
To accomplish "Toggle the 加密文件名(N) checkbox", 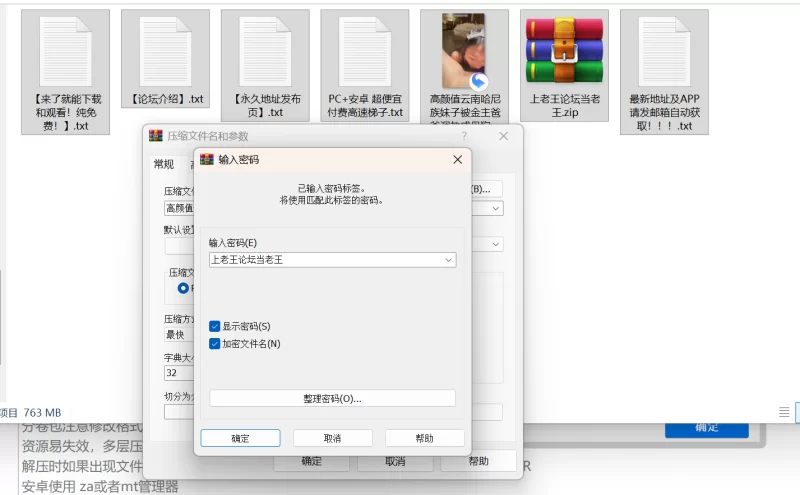I will [x=214, y=343].
